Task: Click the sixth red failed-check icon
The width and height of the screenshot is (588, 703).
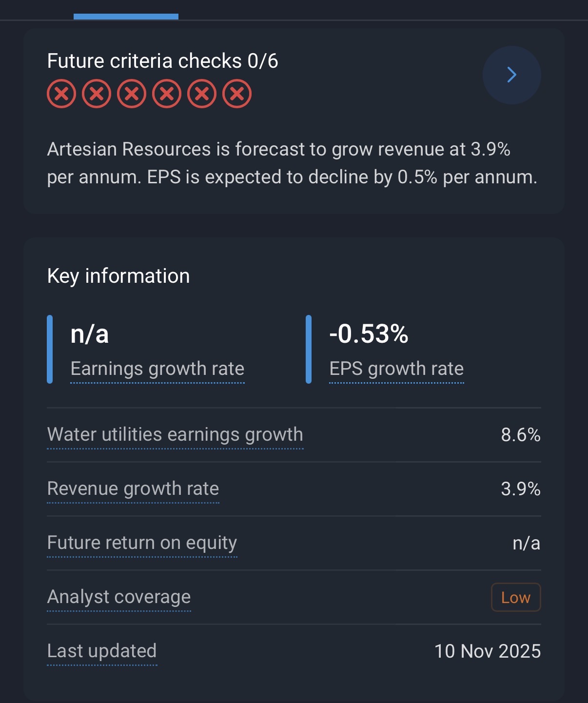Action: pos(237,94)
